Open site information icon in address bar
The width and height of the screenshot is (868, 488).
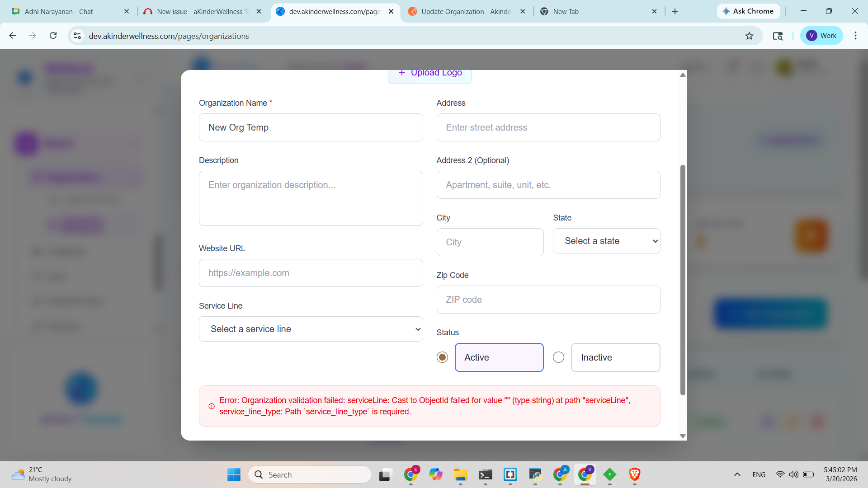pos(77,36)
